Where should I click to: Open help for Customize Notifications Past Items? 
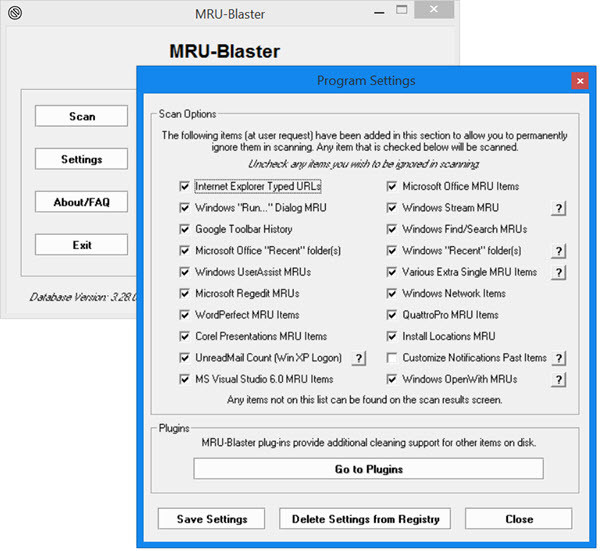coord(559,358)
